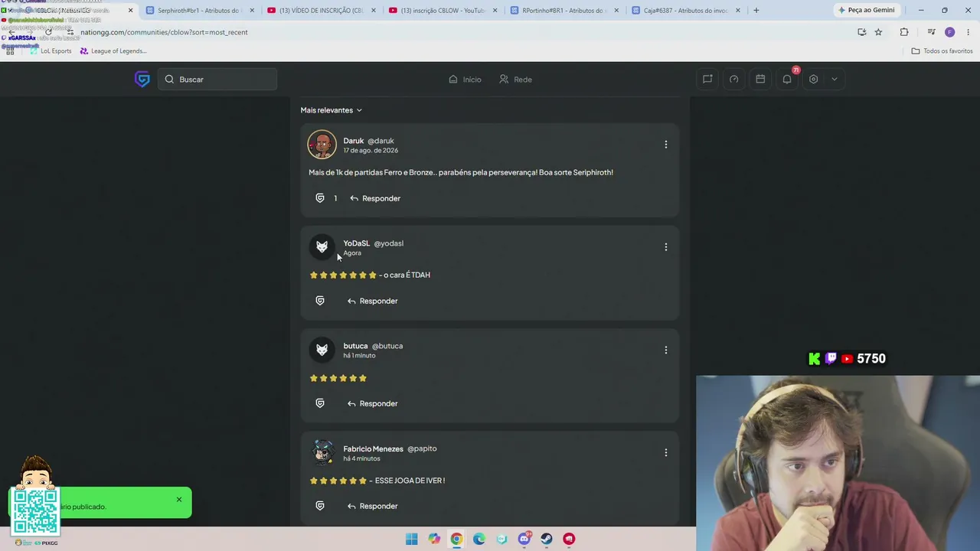The height and width of the screenshot is (551, 980).
Task: Click the address bar URL
Action: tap(165, 32)
